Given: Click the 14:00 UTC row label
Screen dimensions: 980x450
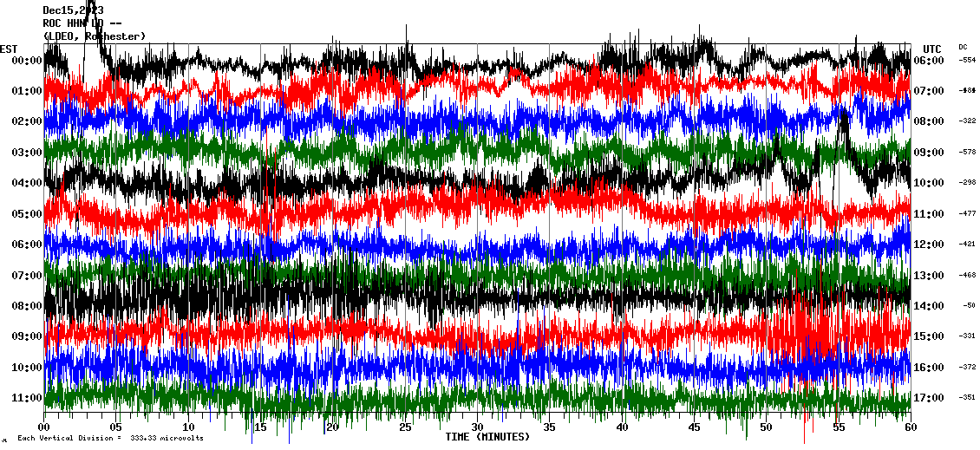Looking at the screenshot, I should [x=929, y=305].
